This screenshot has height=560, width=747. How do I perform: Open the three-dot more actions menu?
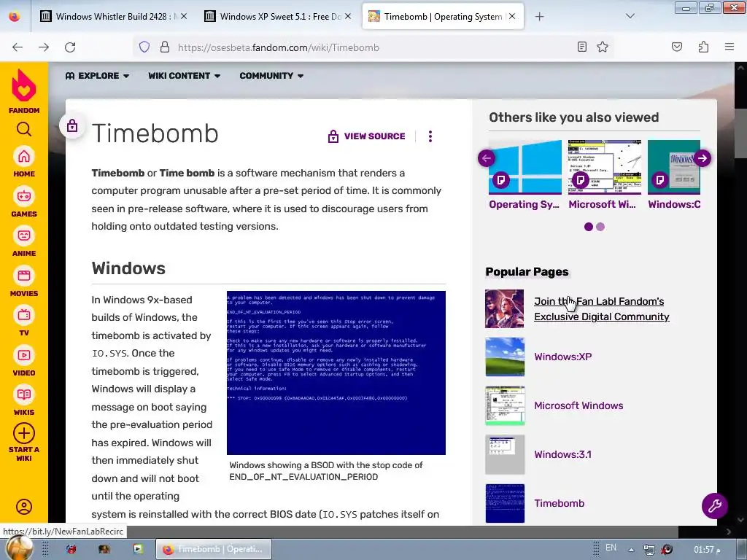(x=430, y=136)
